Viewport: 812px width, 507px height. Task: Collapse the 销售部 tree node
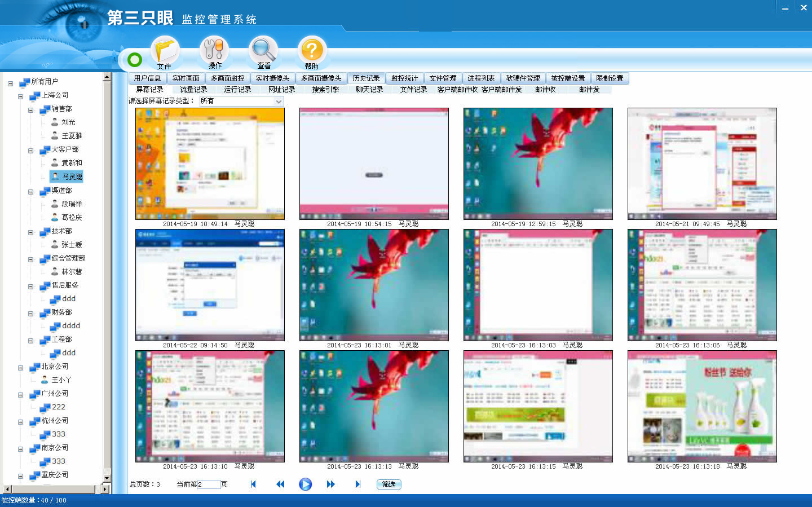[31, 110]
